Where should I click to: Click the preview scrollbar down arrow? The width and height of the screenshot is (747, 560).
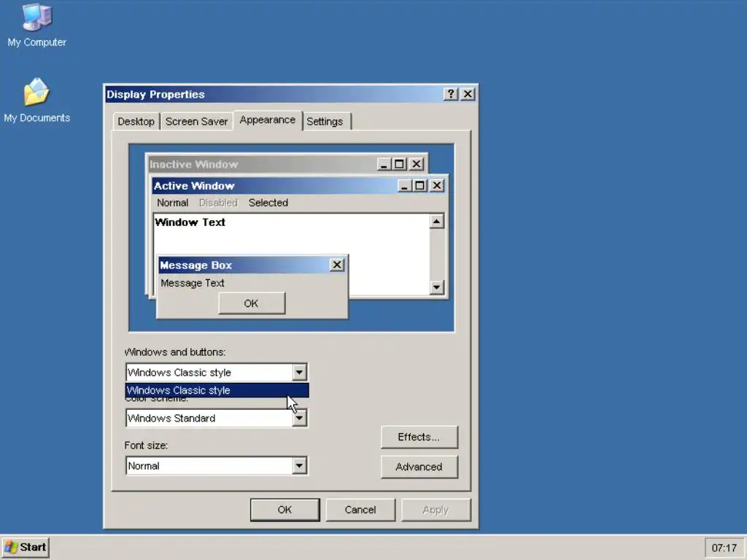436,287
